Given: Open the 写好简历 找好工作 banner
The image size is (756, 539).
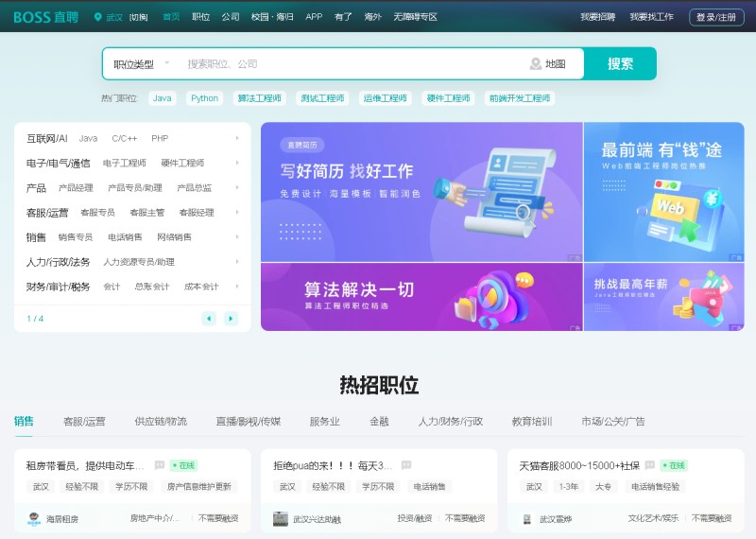Looking at the screenshot, I should pyautogui.click(x=421, y=192).
